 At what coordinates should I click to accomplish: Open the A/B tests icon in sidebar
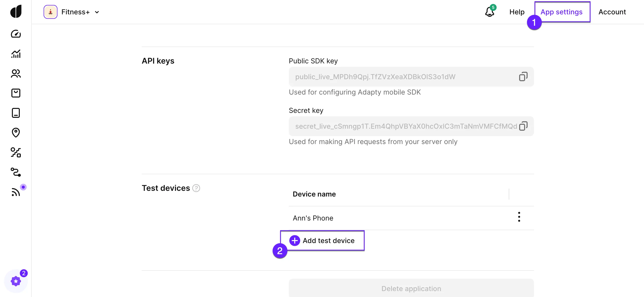pyautogui.click(x=16, y=152)
